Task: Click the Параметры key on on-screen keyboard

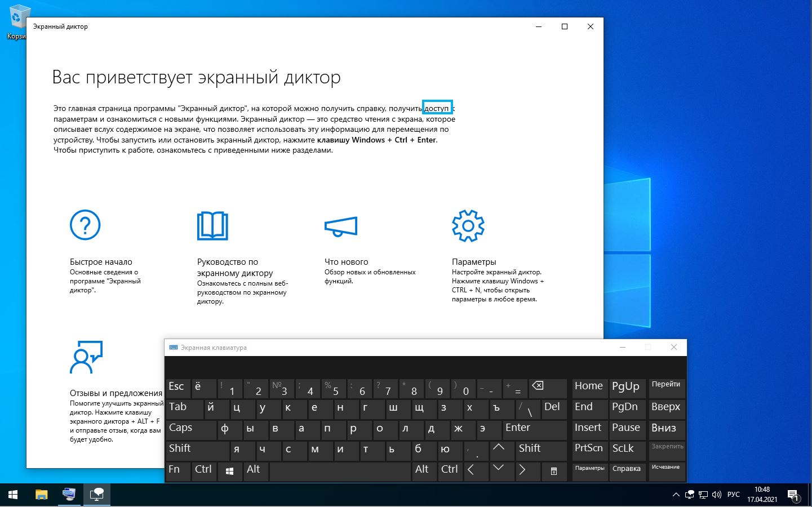Action: click(x=590, y=471)
